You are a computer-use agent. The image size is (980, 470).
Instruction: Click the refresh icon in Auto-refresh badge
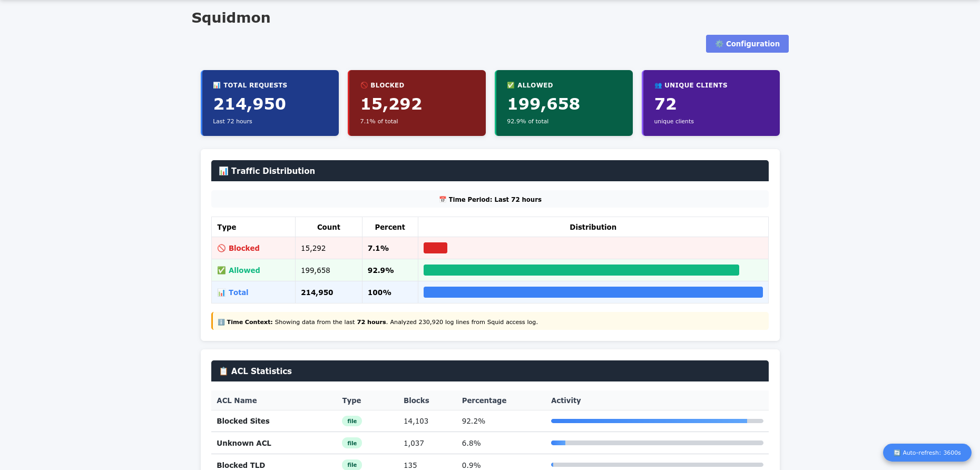[897, 453]
